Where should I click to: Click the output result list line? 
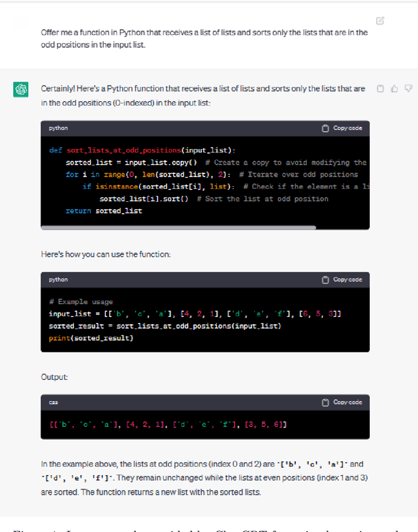click(x=168, y=424)
